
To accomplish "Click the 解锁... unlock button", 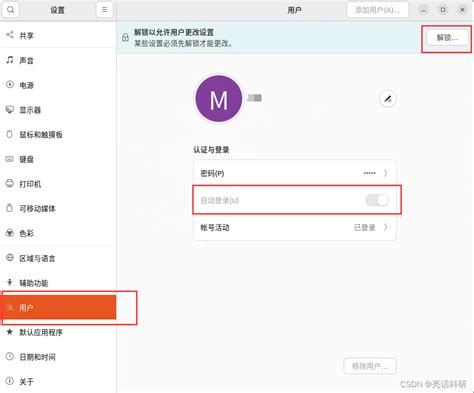I will click(x=447, y=38).
